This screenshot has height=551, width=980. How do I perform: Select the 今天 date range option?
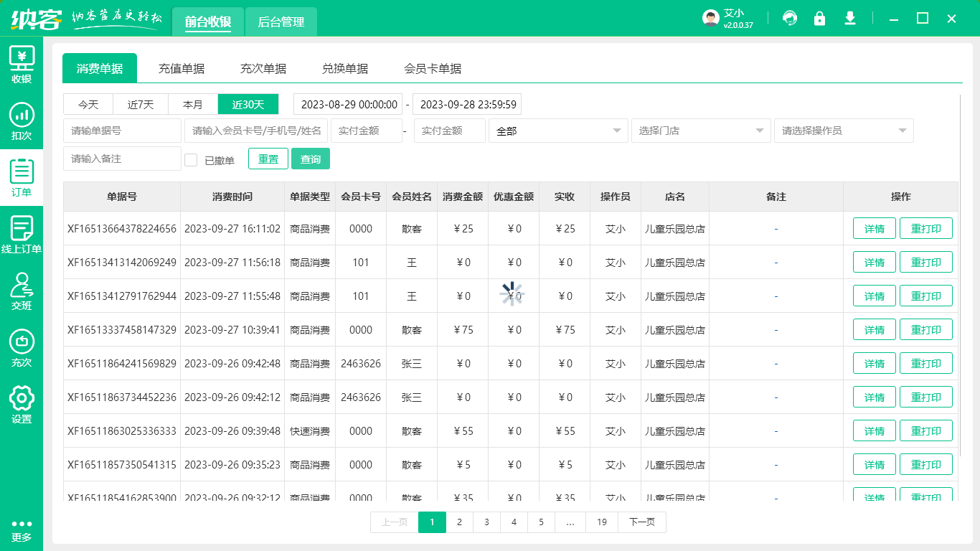tap(88, 104)
